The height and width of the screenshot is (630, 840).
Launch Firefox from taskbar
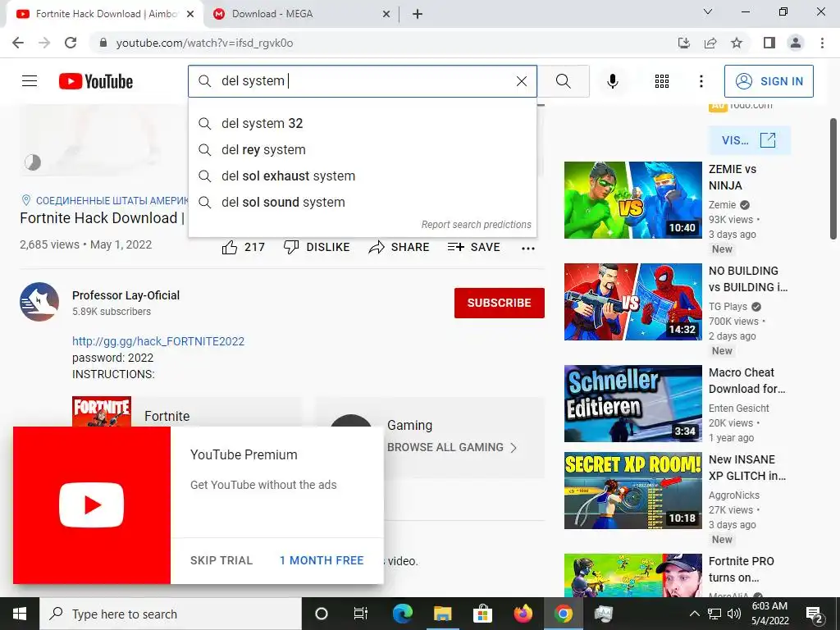coord(523,614)
